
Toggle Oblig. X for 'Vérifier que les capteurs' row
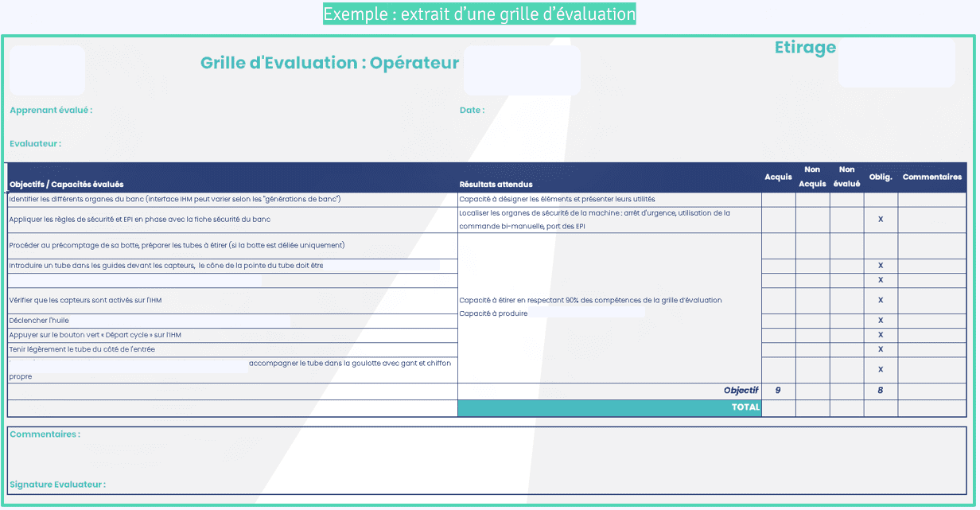click(x=881, y=301)
